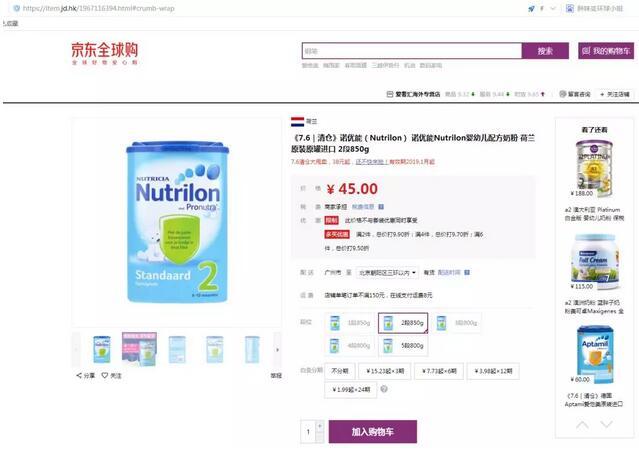Open the delivery district dropdown
This screenshot has height=454, width=639.
(x=387, y=273)
